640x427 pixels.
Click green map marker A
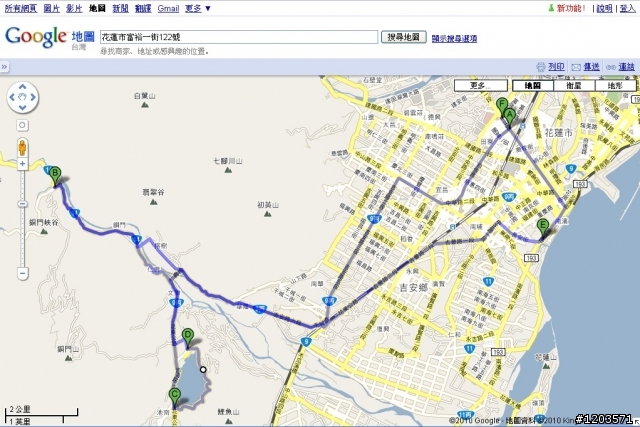509,118
